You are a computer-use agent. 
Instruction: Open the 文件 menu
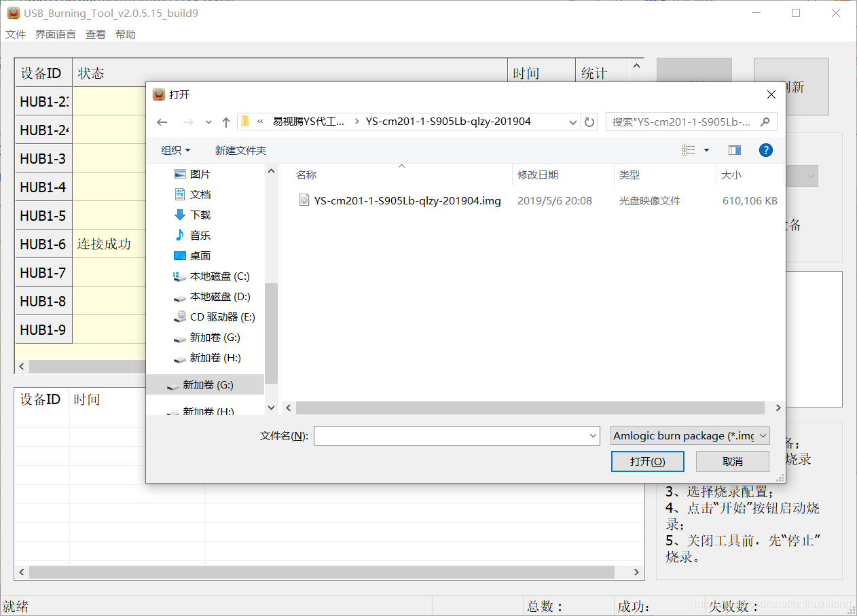(x=16, y=34)
